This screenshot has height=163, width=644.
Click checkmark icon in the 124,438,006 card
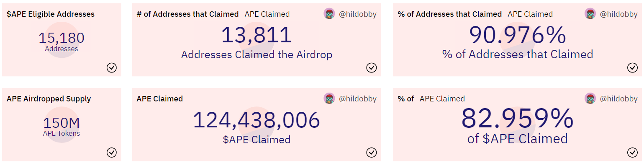tap(372, 152)
